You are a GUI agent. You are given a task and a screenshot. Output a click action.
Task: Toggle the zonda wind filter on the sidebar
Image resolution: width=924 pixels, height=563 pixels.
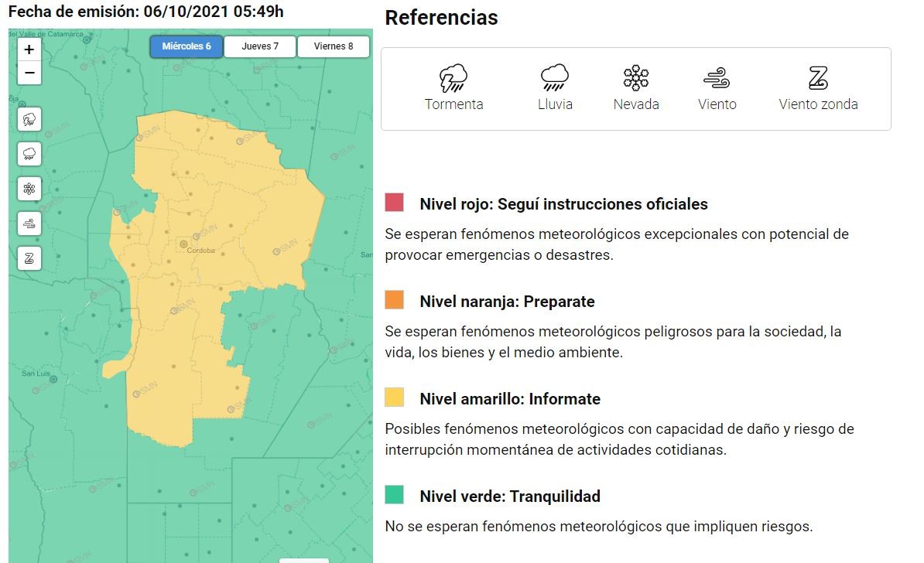coord(29,258)
